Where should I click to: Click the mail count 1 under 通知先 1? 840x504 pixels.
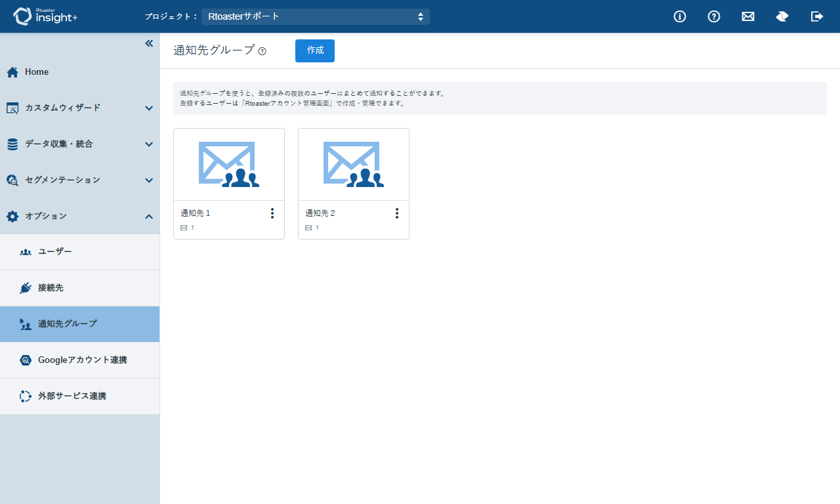(x=192, y=228)
